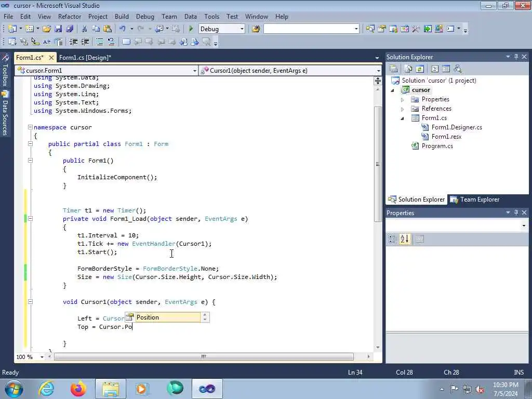Select Program.cs in Solution Explorer

point(437,146)
